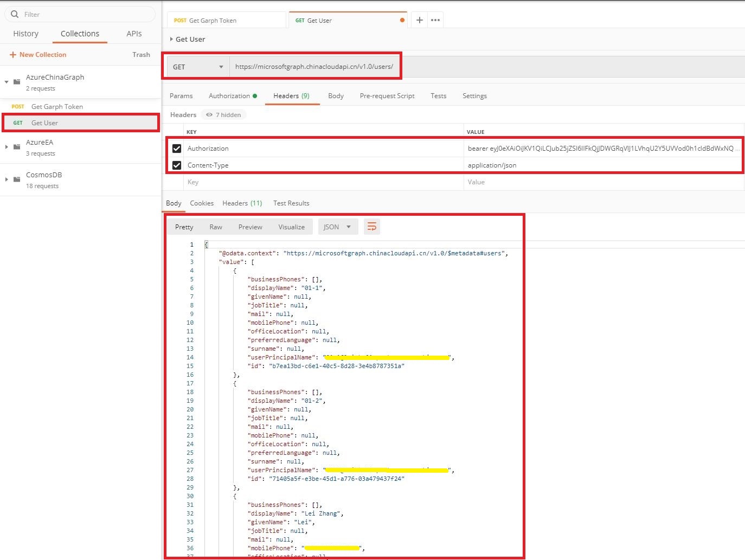Show the 7 hidden headers
Image resolution: width=745 pixels, height=560 pixels.
point(223,114)
